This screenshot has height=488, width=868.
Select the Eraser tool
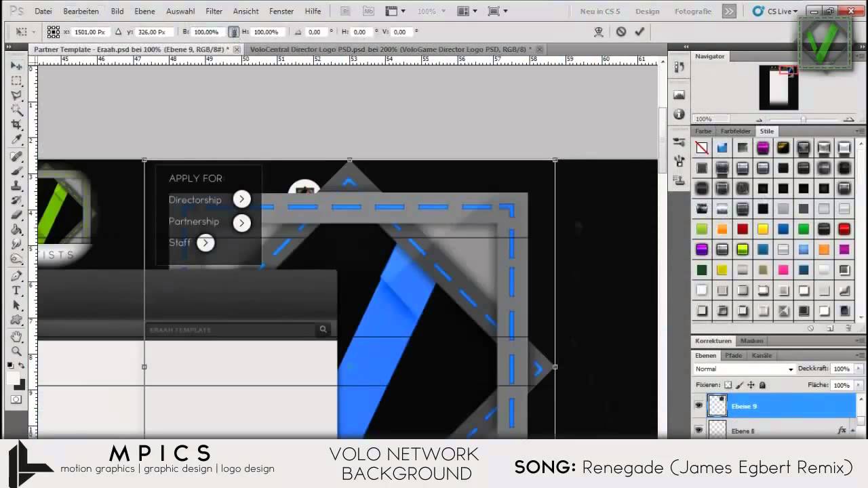click(16, 216)
